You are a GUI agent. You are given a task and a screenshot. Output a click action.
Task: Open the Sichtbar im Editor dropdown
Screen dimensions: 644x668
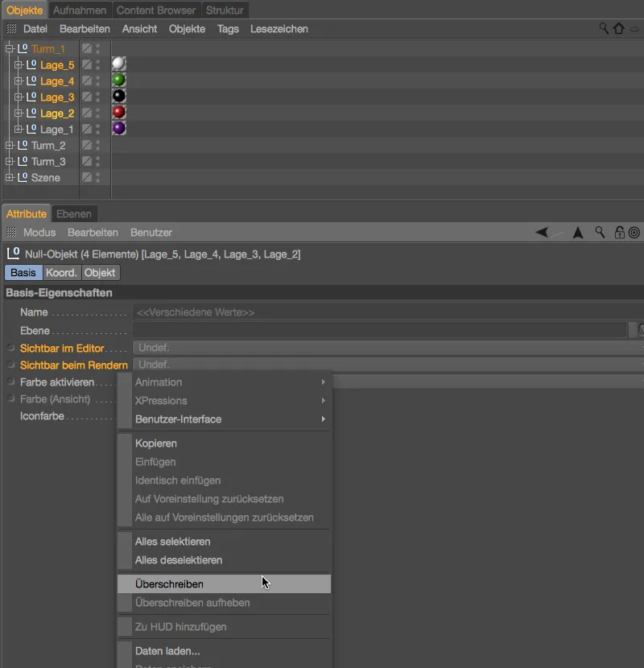tap(386, 348)
